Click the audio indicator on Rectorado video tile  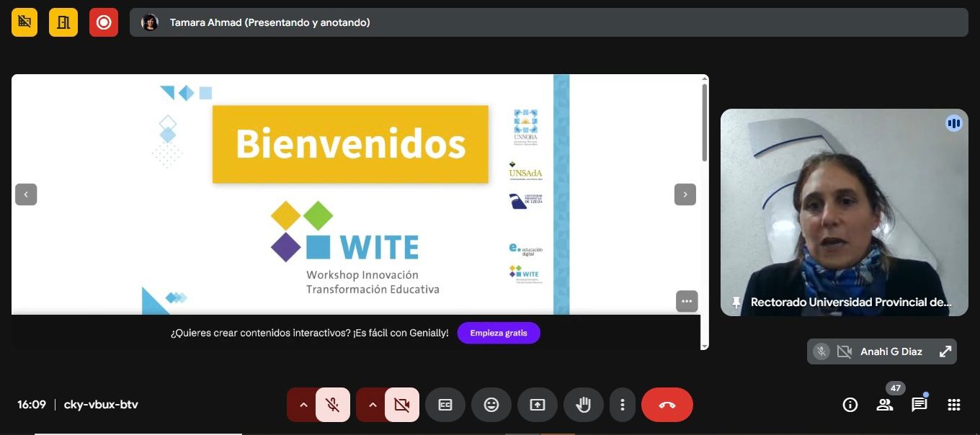click(x=954, y=123)
